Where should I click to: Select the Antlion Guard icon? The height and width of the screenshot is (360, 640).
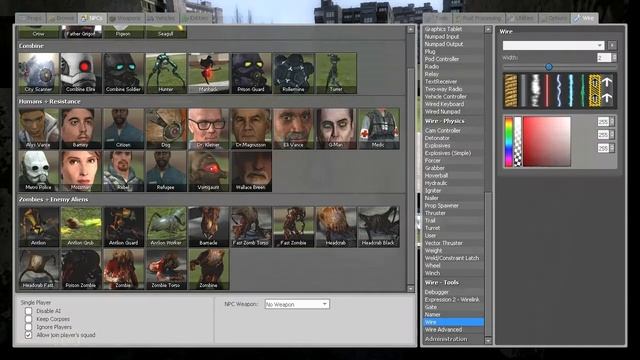tap(123, 227)
